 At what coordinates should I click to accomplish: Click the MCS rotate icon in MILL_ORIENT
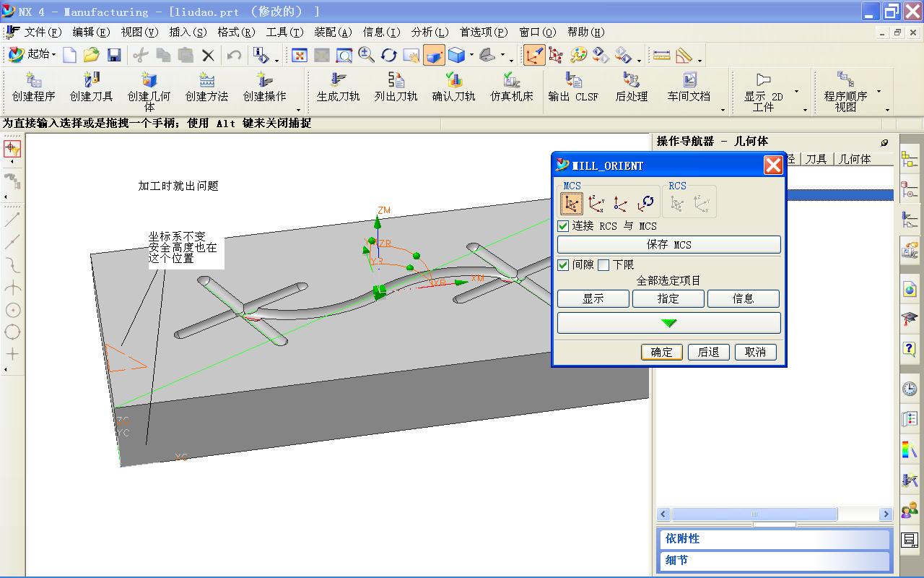(x=647, y=204)
